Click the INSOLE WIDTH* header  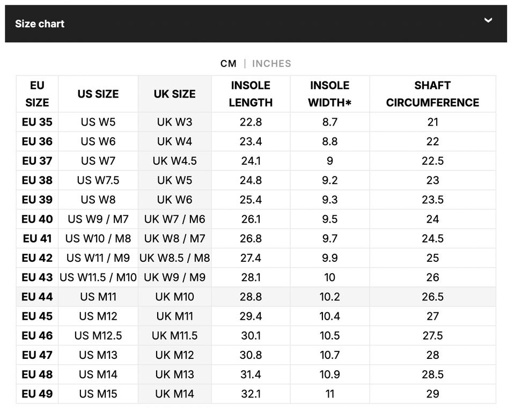pyautogui.click(x=329, y=94)
